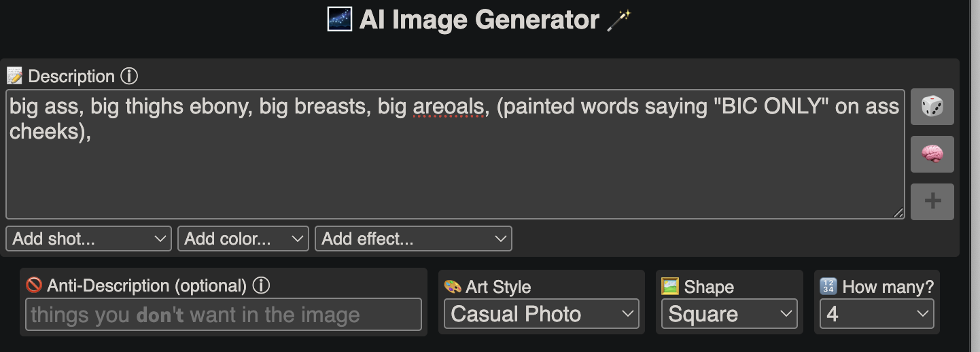The height and width of the screenshot is (352, 980).
Task: Change the Square shape dropdown
Action: (x=729, y=314)
